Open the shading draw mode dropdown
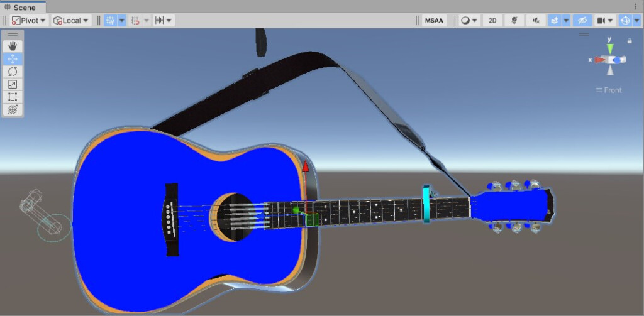644x316 pixels. click(469, 21)
